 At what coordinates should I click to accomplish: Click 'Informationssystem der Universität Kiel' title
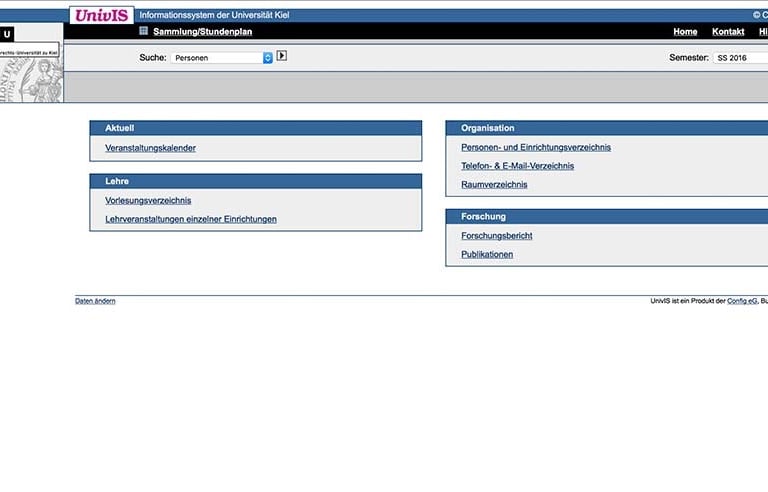pyautogui.click(x=214, y=15)
